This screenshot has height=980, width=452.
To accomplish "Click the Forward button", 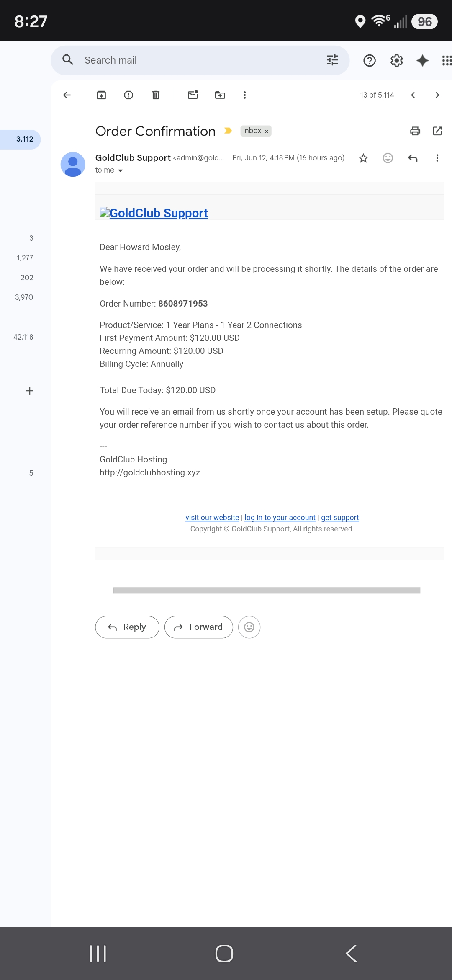I will click(199, 627).
